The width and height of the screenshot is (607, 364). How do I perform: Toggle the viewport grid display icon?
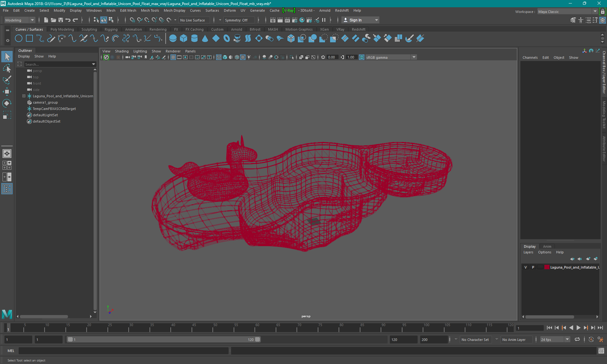click(x=173, y=57)
